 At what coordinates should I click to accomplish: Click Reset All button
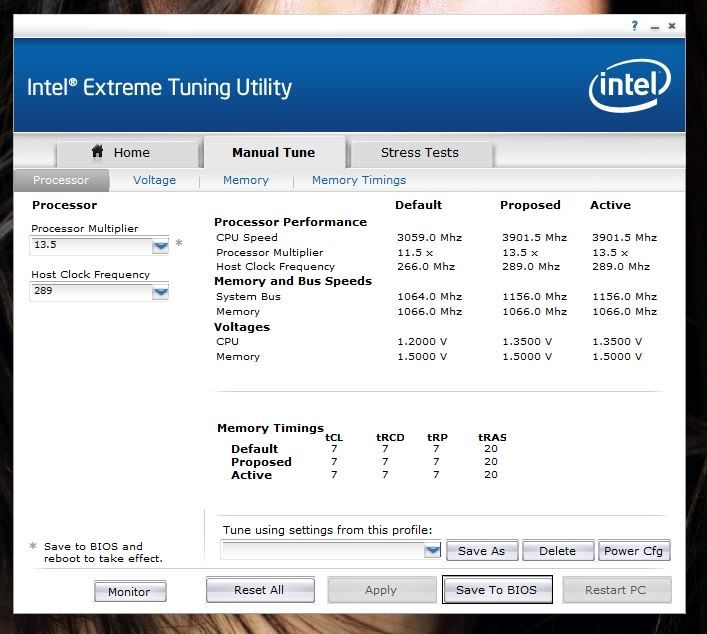coord(260,590)
